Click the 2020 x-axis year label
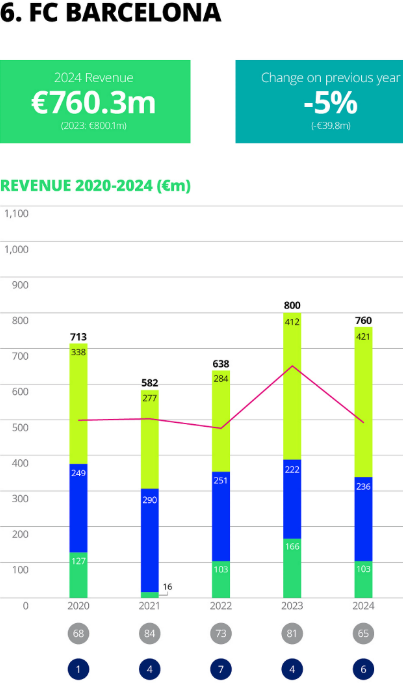Image resolution: width=403 pixels, height=683 pixels. 78,606
